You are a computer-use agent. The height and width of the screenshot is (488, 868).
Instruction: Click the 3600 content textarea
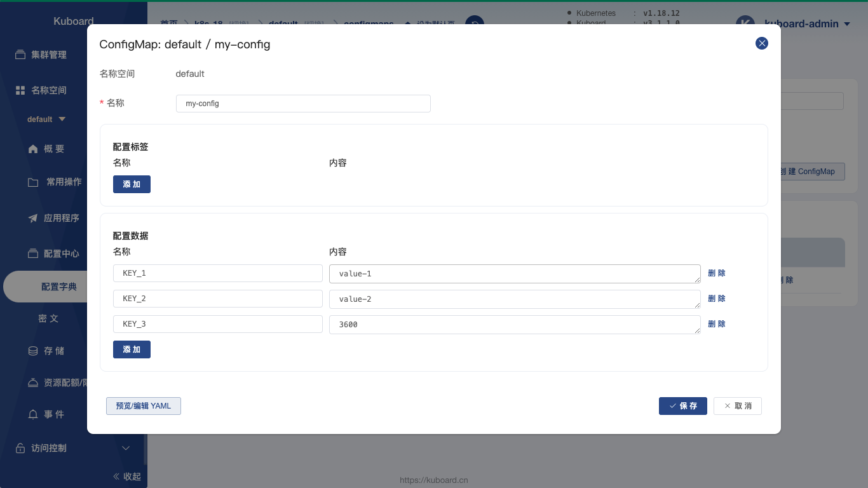[x=515, y=325]
